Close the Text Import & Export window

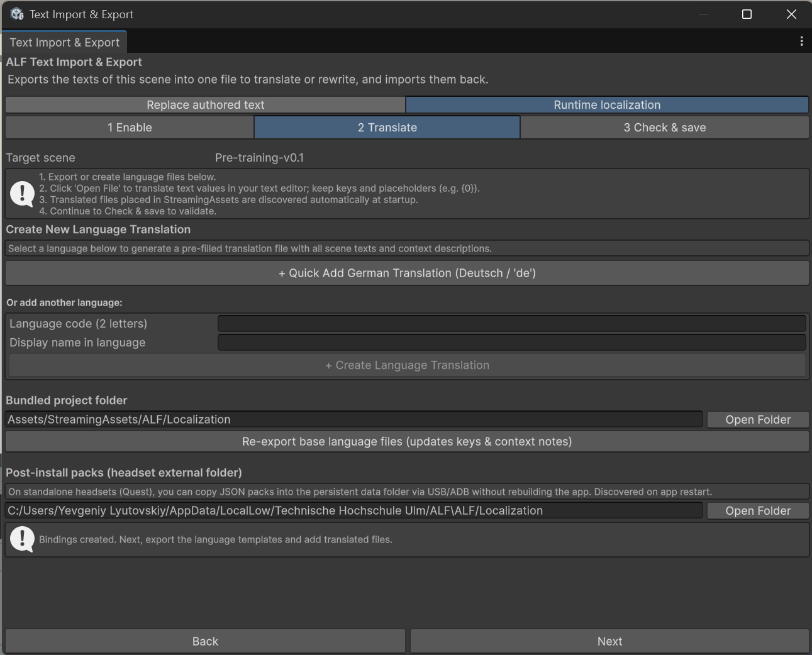pyautogui.click(x=791, y=14)
